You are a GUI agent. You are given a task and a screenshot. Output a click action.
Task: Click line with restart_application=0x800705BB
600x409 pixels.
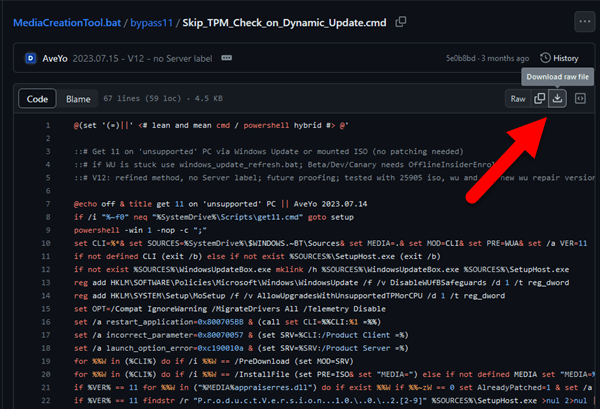227,322
